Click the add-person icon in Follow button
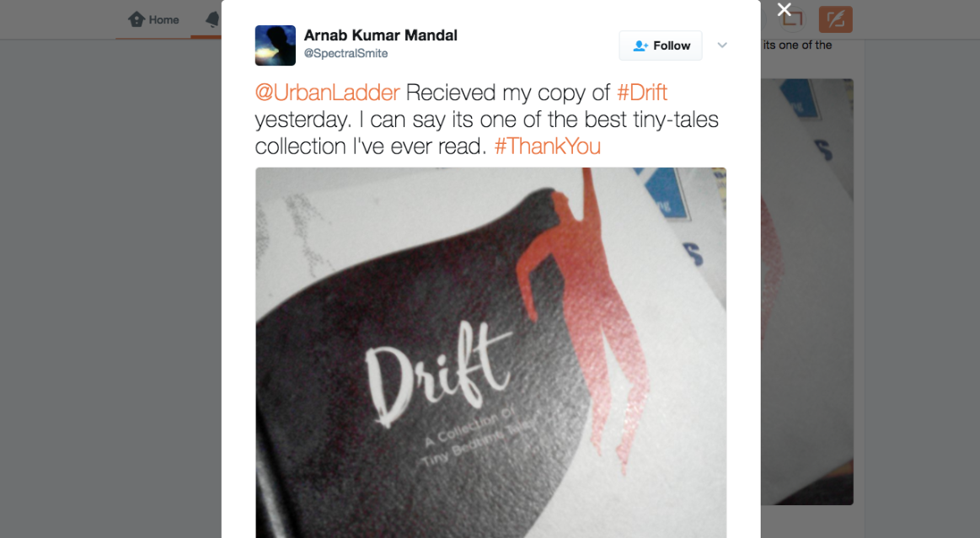The width and height of the screenshot is (980, 538). 640,45
